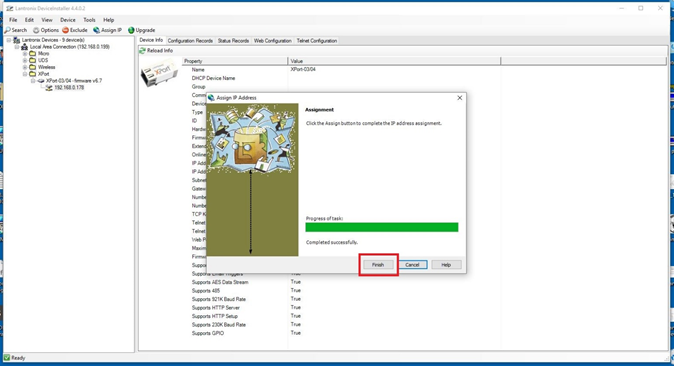The image size is (674, 366).
Task: Click the DHCP Device Name property
Action: [x=213, y=78]
